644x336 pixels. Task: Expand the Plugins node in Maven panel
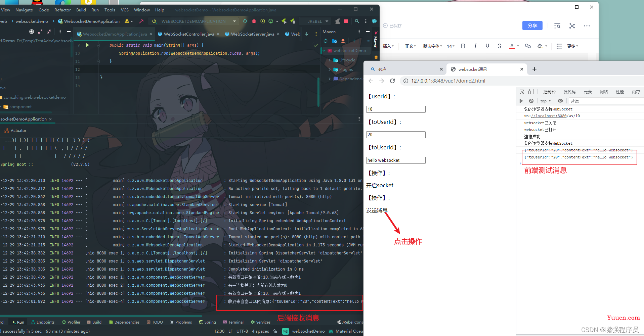[330, 69]
